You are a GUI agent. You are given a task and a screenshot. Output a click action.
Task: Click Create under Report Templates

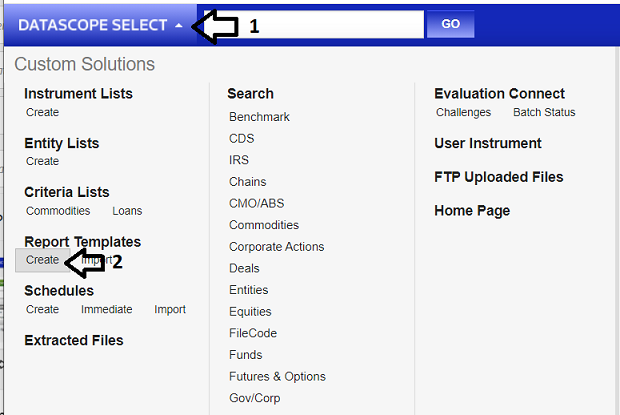pyautogui.click(x=42, y=260)
